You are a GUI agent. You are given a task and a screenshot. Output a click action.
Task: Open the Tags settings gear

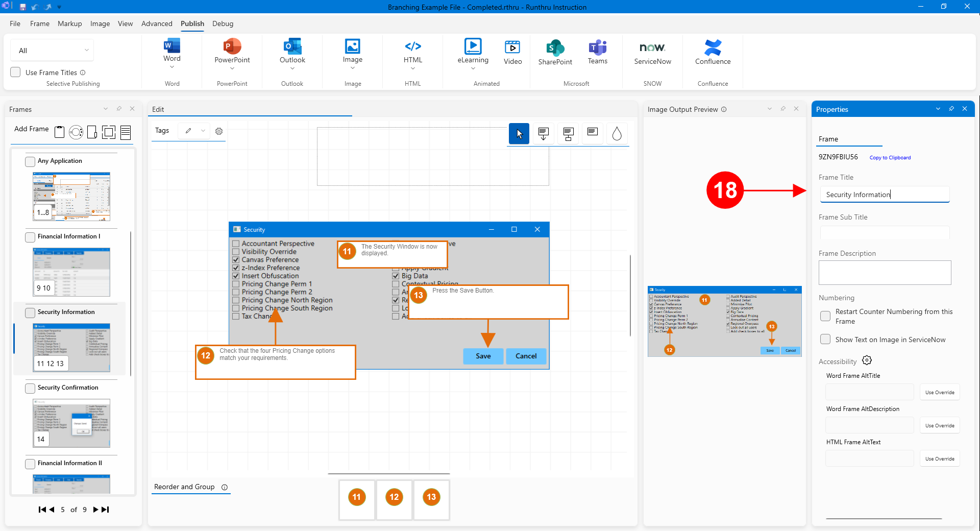219,131
